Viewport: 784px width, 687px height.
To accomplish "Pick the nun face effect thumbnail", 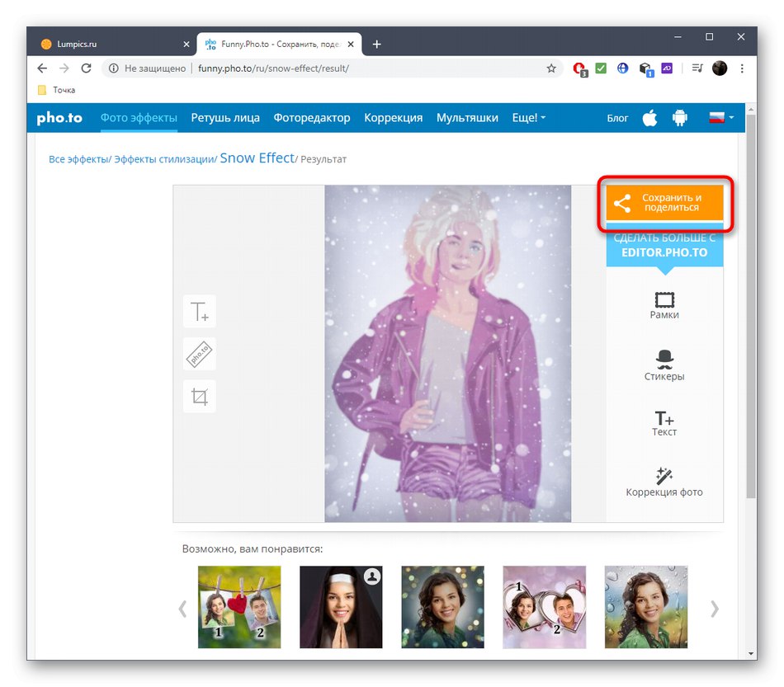I will tap(341, 607).
